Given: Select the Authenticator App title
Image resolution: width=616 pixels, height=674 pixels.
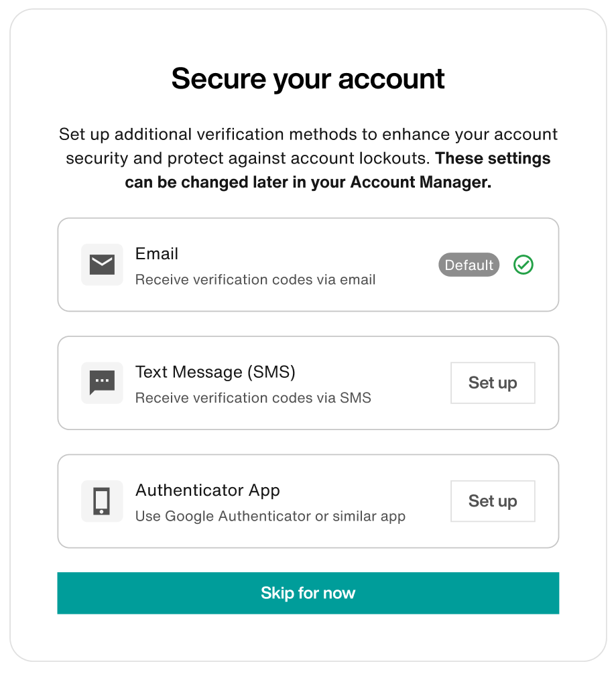Looking at the screenshot, I should point(208,490).
